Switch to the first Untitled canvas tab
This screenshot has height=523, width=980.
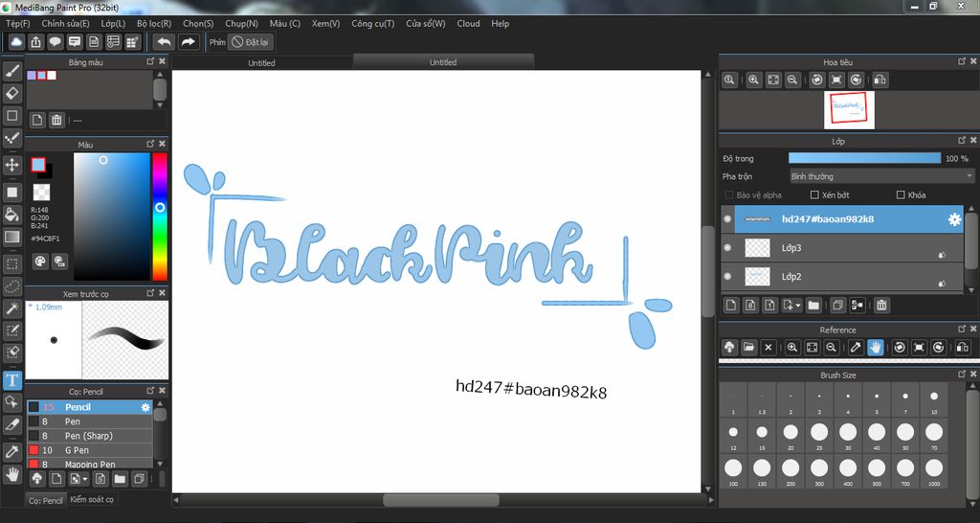[x=261, y=62]
